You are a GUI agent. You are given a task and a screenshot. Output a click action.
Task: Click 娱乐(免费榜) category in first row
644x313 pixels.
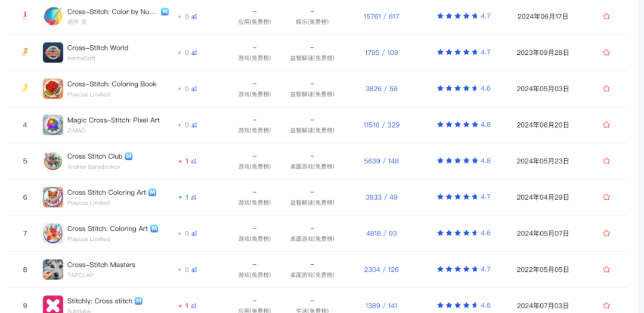312,22
